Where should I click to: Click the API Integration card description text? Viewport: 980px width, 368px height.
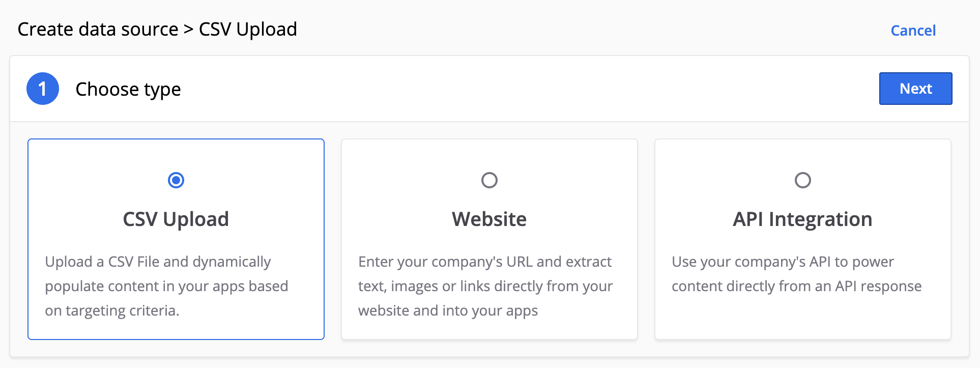point(797,274)
